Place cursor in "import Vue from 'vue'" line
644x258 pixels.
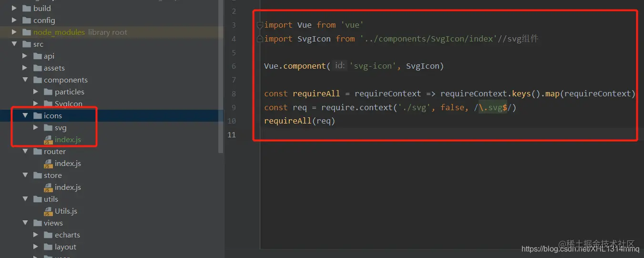pos(314,25)
